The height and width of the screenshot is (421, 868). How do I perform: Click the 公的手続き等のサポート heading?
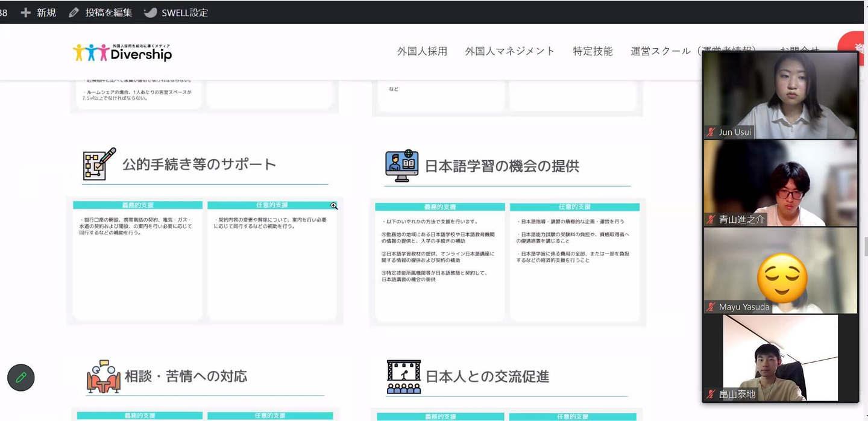pos(199,164)
